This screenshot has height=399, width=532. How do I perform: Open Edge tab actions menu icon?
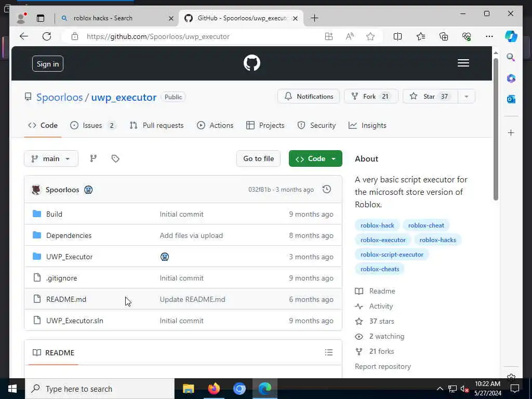[41, 18]
